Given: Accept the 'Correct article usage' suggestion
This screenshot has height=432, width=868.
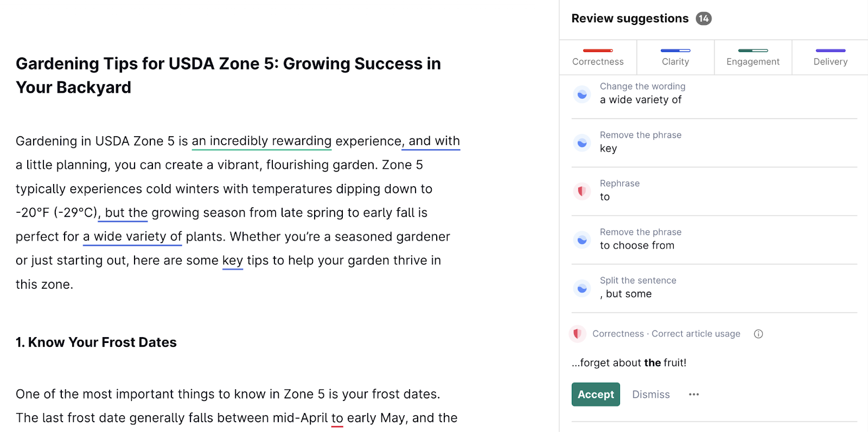Looking at the screenshot, I should tap(595, 394).
